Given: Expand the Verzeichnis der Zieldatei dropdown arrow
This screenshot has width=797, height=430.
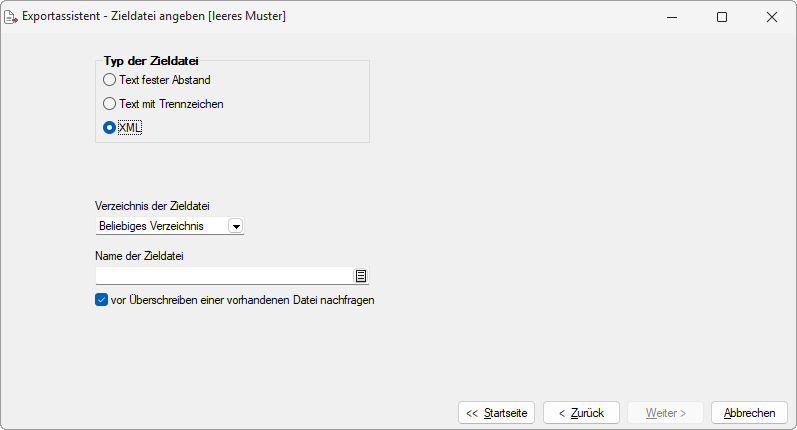Looking at the screenshot, I should click(236, 226).
